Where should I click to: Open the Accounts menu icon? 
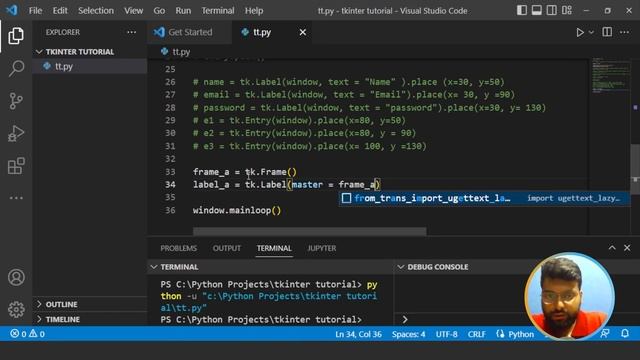click(16, 278)
